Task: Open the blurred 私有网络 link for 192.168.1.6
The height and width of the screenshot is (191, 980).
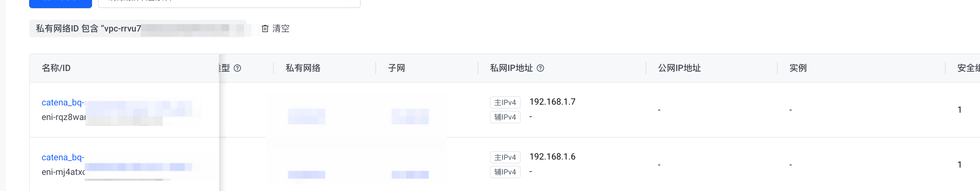Action: pos(307,175)
